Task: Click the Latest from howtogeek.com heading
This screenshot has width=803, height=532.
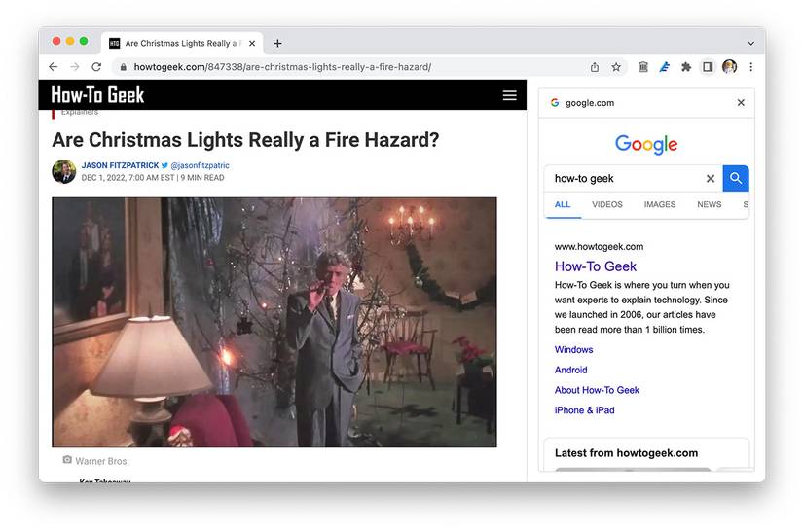Action: coord(626,453)
